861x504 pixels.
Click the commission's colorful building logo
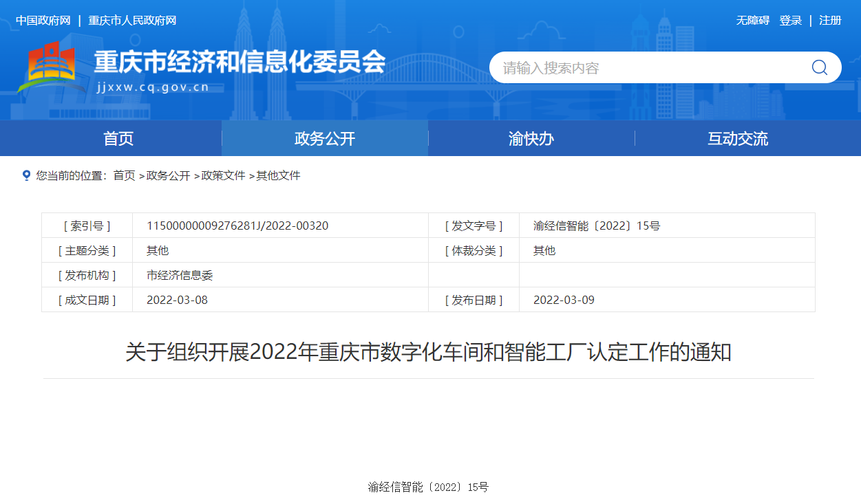tap(47, 67)
